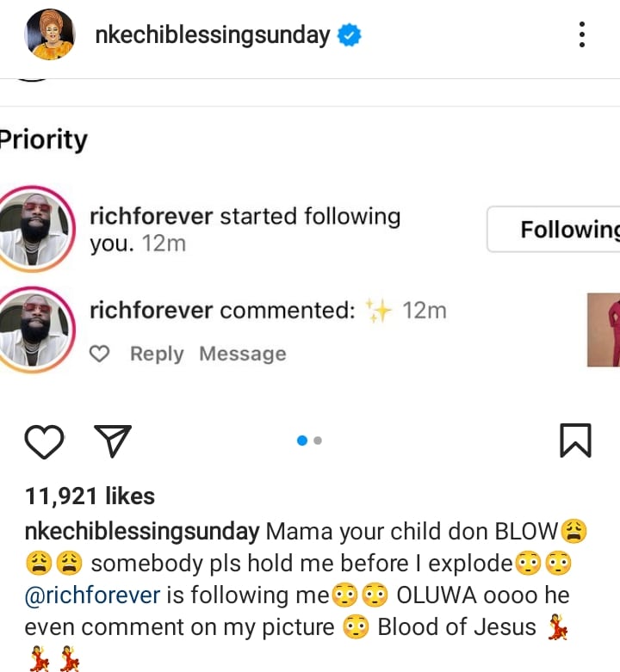The image size is (620, 672).
Task: Like the richforever comment with small heart
Action: click(x=101, y=354)
